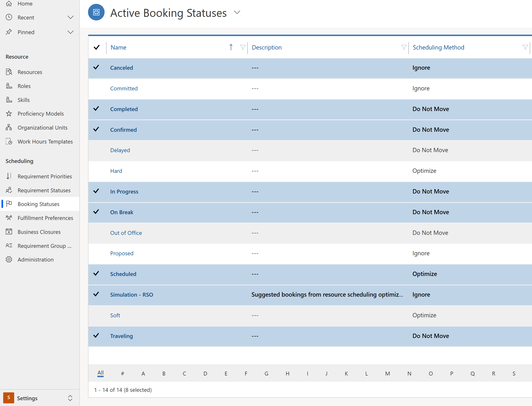Screen dimensions: 532x406
Task: Toggle checkbox for Scheduled booking status
Action: [x=96, y=274]
